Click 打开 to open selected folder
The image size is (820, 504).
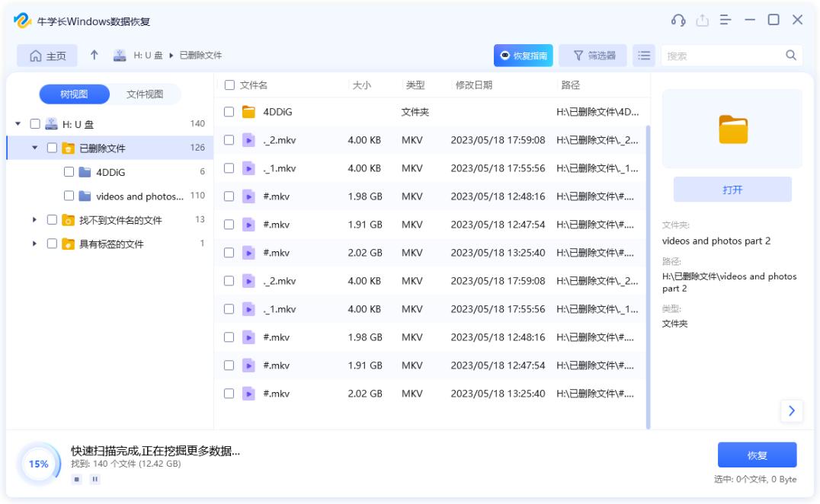click(732, 189)
